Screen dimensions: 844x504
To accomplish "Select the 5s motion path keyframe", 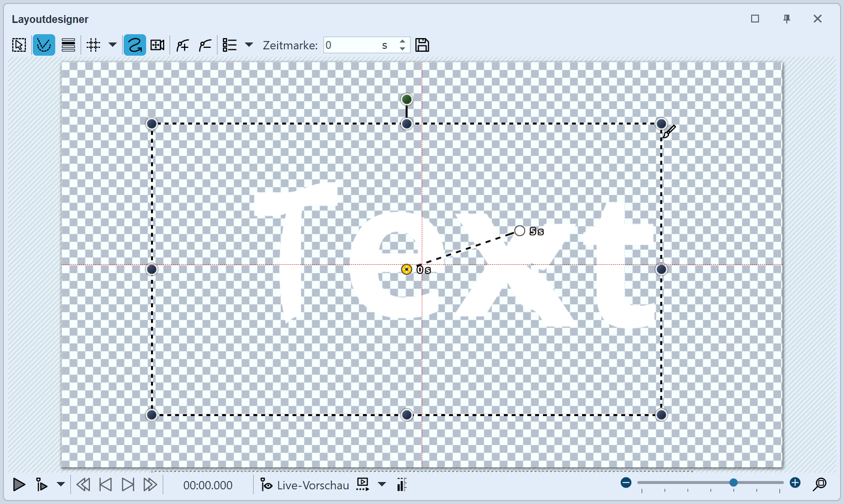I will click(x=519, y=231).
